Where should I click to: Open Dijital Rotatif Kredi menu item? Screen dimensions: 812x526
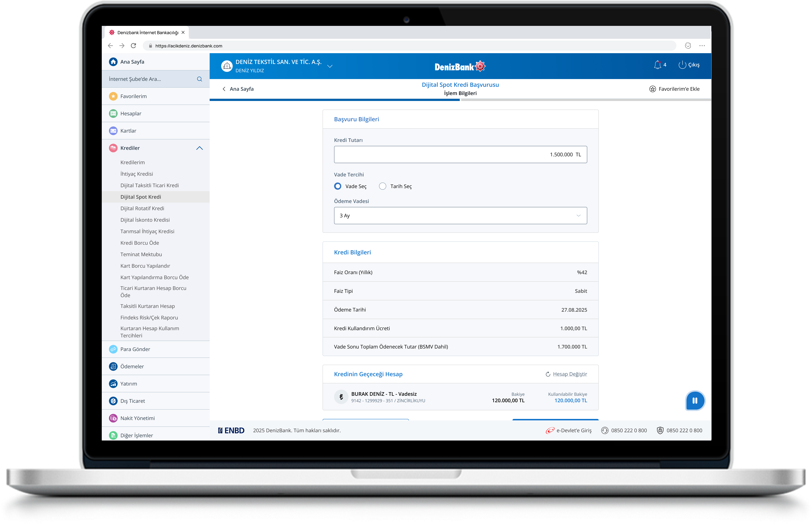pos(142,208)
